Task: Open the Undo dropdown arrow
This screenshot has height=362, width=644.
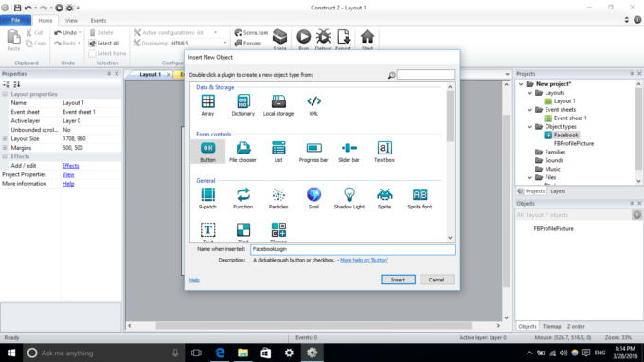Action: tap(80, 32)
